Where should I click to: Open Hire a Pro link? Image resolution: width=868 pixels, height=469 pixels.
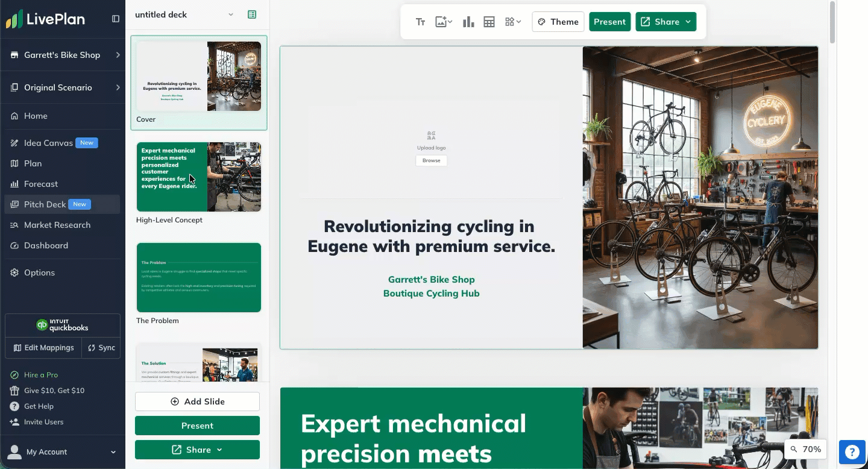[41, 375]
